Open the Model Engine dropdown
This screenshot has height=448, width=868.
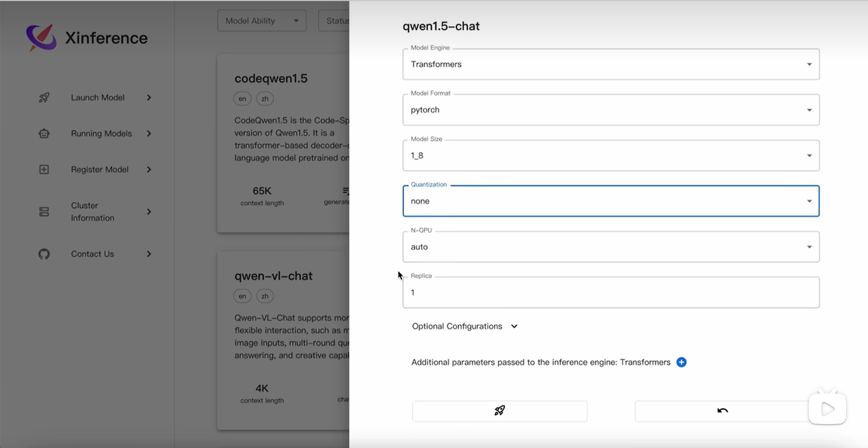tap(611, 64)
